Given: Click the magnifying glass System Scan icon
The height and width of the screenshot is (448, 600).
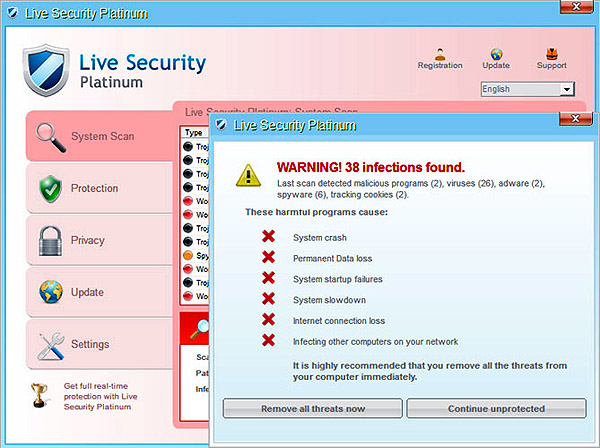Looking at the screenshot, I should tap(51, 137).
